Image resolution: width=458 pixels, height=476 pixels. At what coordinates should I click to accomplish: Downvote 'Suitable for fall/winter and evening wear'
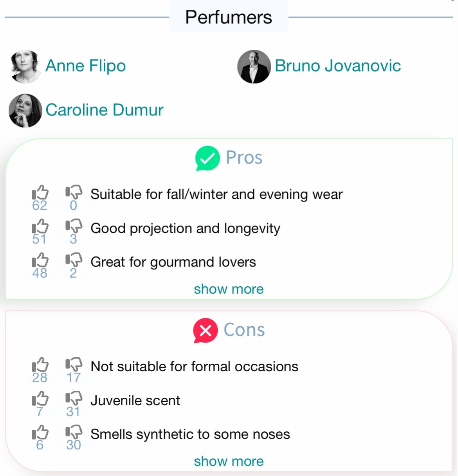74,192
